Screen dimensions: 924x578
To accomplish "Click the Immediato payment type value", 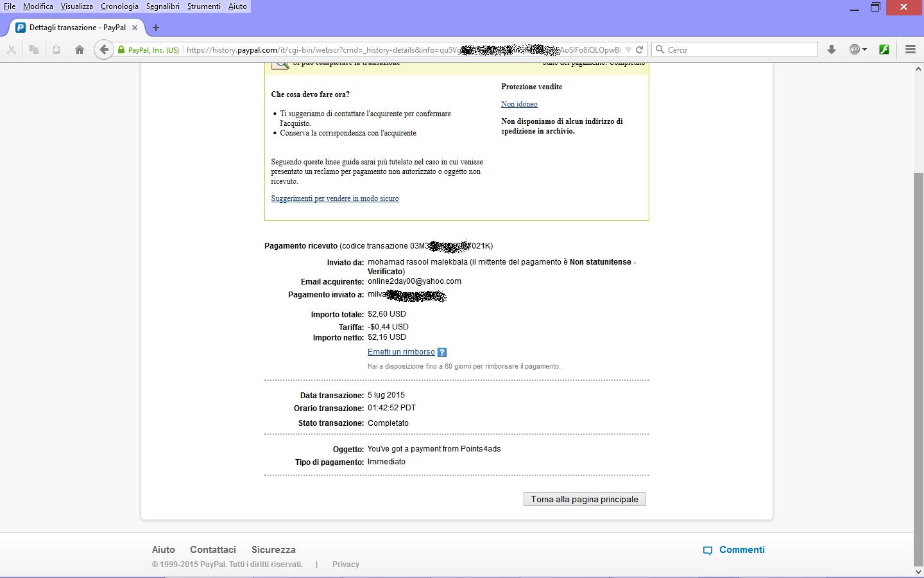I will (386, 462).
